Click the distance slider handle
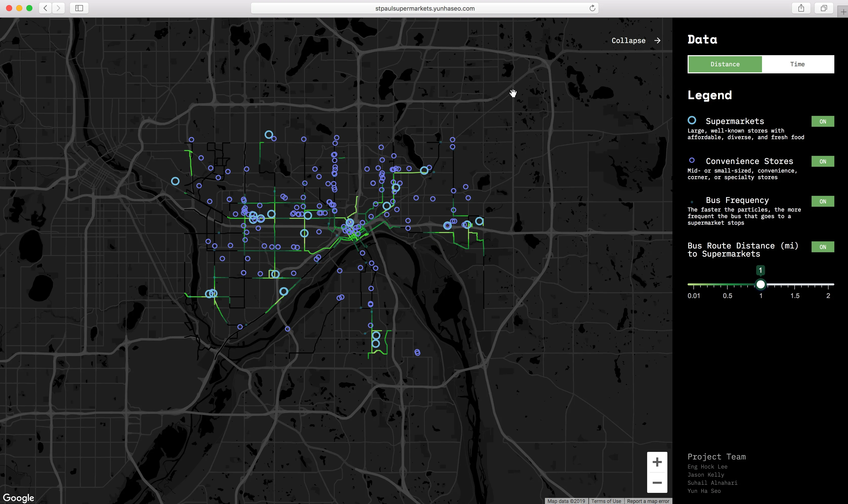848x504 pixels. [x=761, y=284]
